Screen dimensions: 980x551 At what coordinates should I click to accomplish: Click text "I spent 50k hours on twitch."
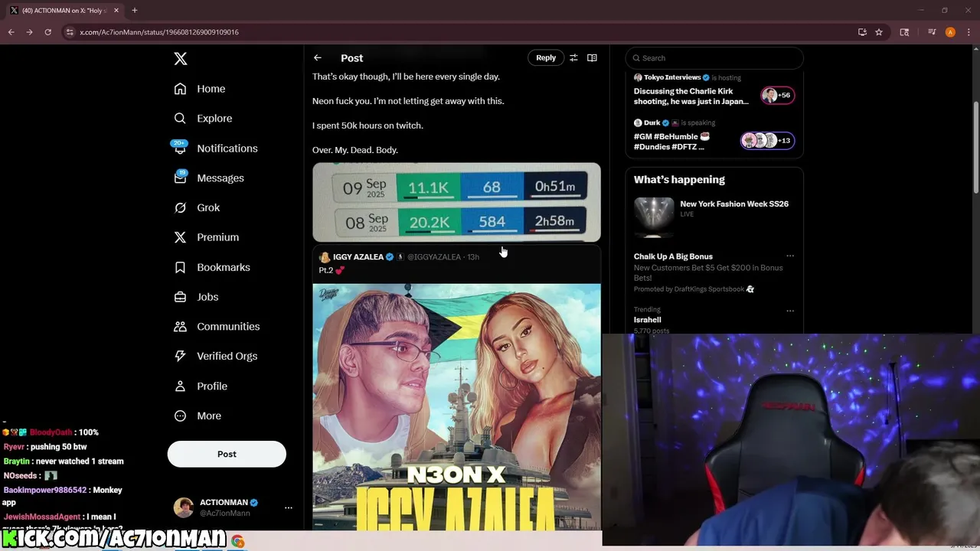point(367,126)
